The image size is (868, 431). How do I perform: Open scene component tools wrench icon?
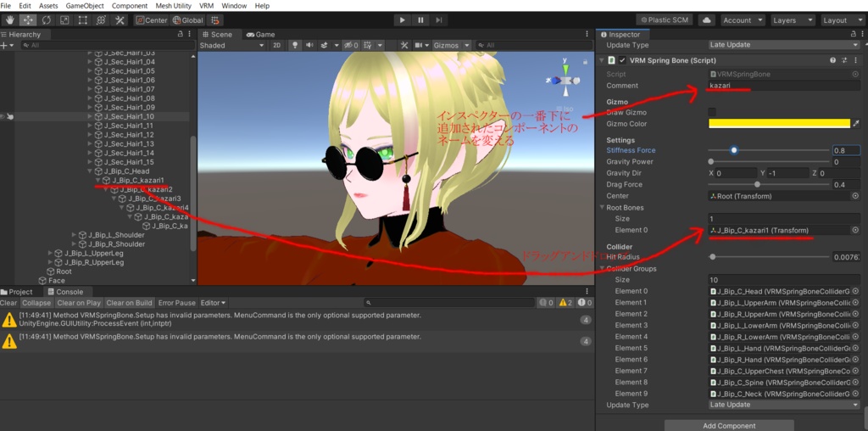tap(404, 46)
